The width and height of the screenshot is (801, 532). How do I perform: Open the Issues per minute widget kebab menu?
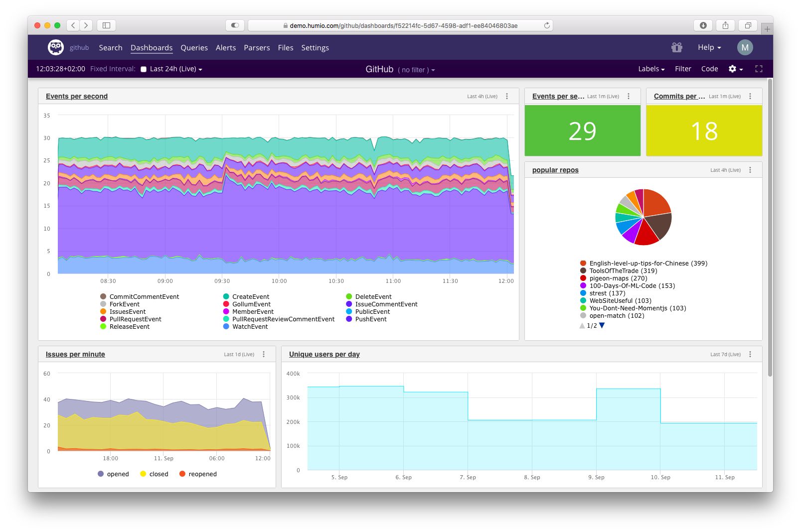pyautogui.click(x=264, y=354)
